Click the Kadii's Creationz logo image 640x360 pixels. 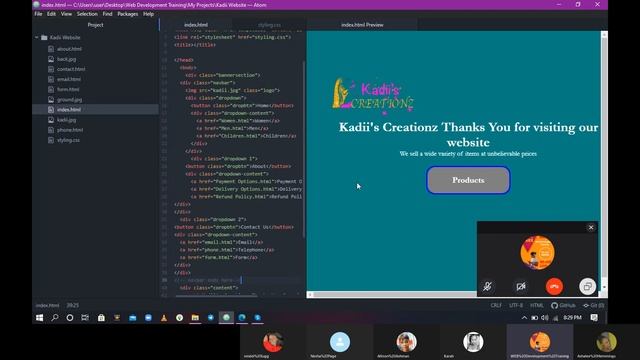coord(373,96)
